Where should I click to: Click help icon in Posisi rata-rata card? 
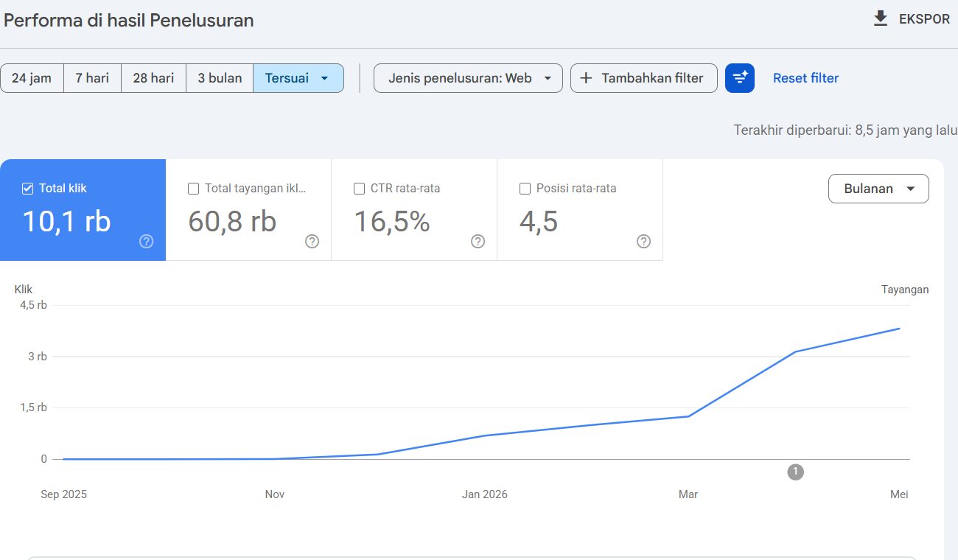pyautogui.click(x=644, y=242)
